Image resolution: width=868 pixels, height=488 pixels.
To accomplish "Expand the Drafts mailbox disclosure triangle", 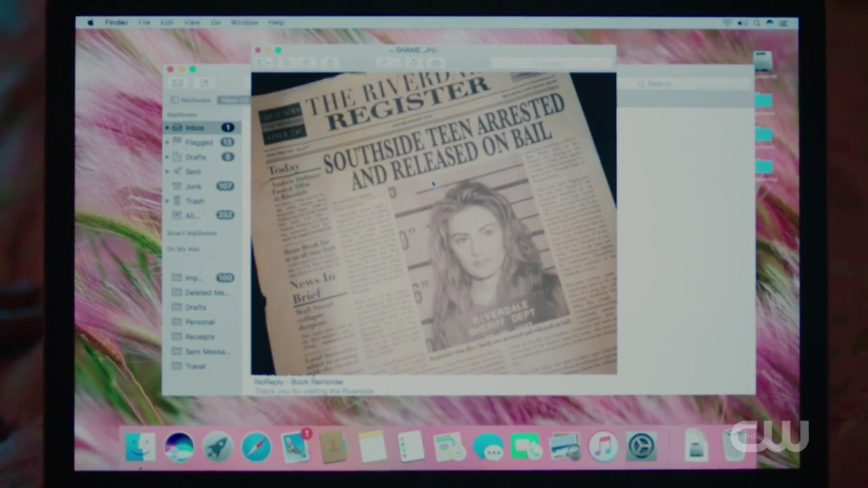I will coord(168,157).
